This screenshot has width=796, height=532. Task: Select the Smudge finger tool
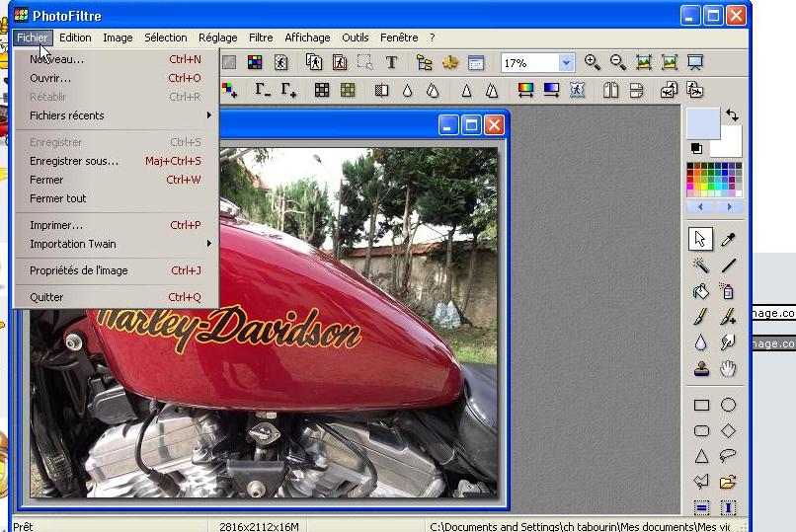(728, 342)
